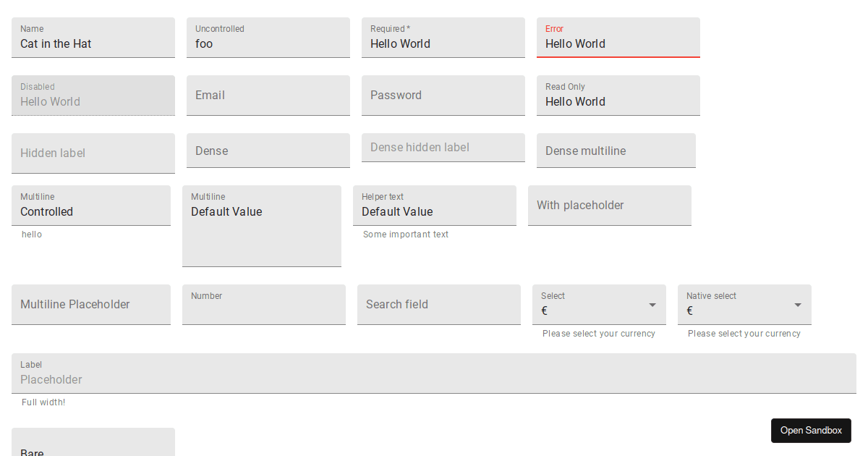Image resolution: width=868 pixels, height=456 pixels.
Task: Open the Native select currency dropdown
Action: click(x=744, y=305)
